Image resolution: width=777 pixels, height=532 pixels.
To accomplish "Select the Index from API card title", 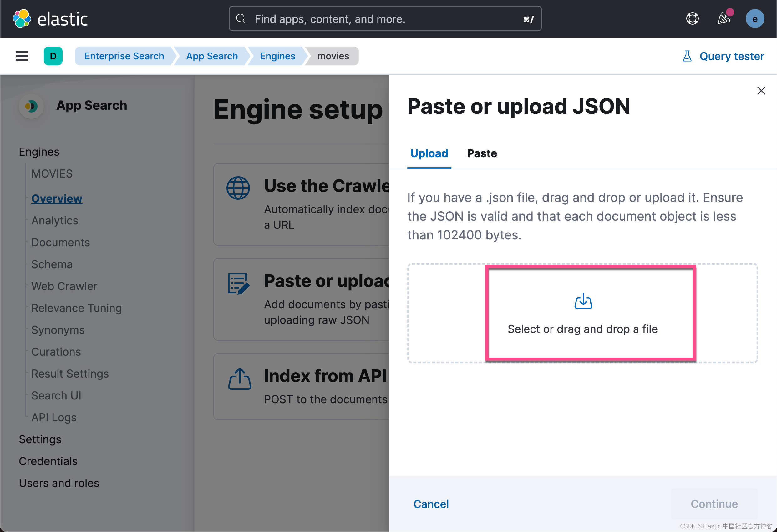I will (325, 376).
